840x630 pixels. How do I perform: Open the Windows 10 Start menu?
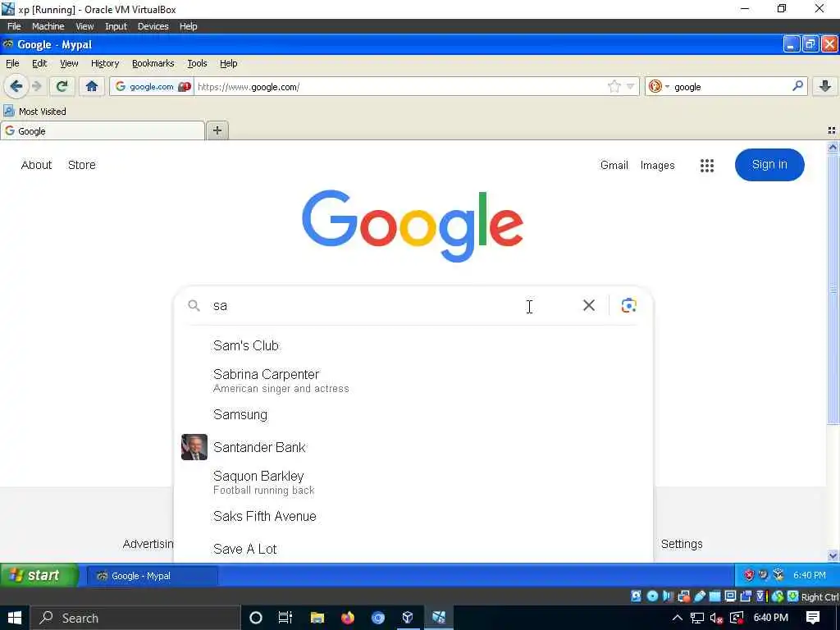tap(15, 618)
